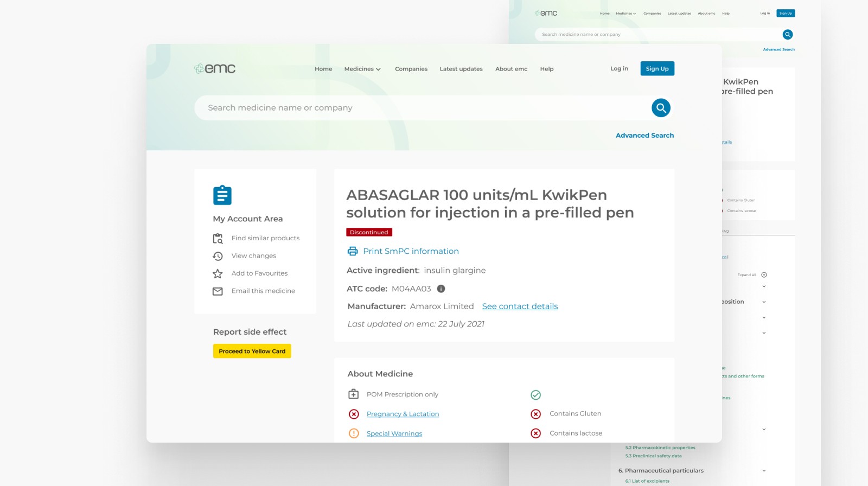Open Latest updates in the front window navigation
This screenshot has height=486, width=868.
[x=461, y=69]
